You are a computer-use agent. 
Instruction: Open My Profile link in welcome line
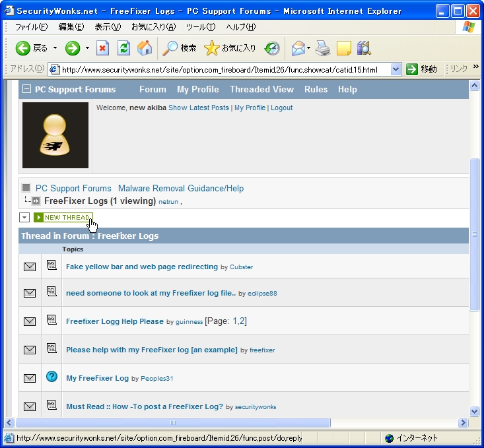point(250,108)
